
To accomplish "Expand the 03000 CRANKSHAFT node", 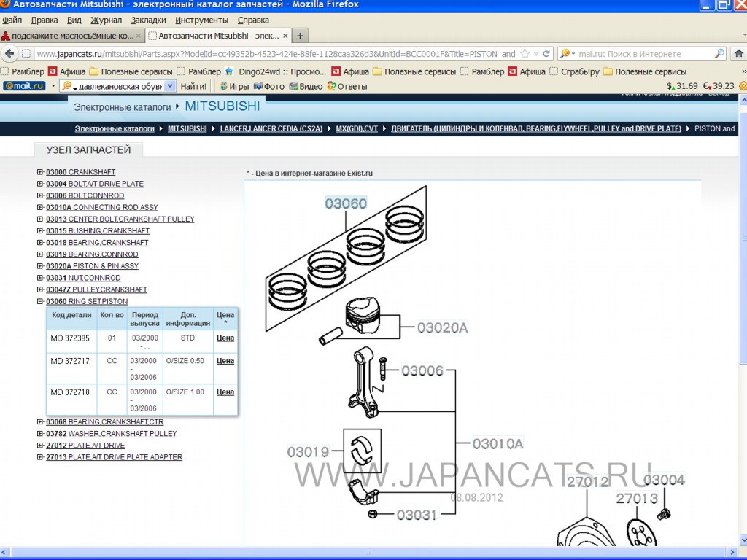I will point(40,172).
